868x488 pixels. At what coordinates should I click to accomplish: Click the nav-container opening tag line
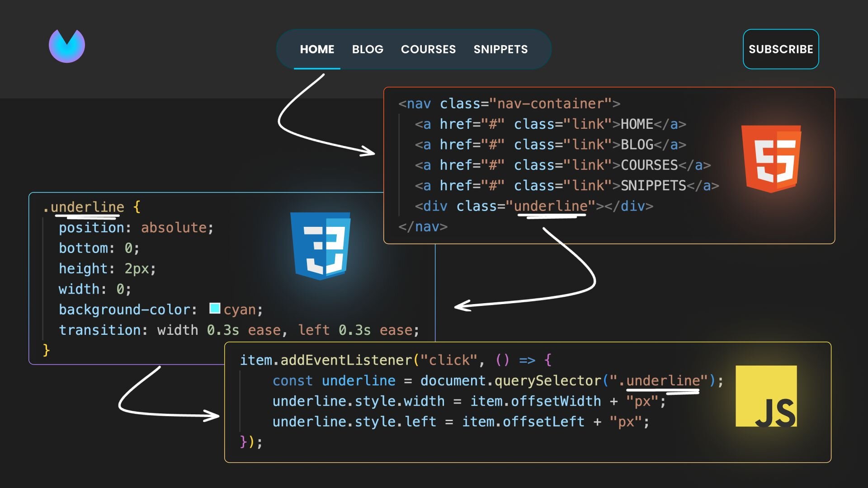[x=509, y=104]
